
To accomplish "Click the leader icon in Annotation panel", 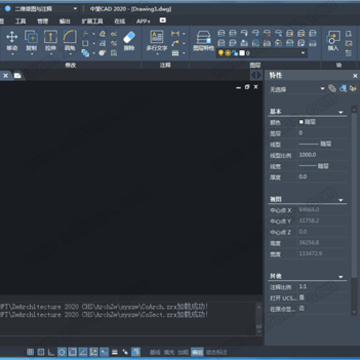I will [175, 43].
